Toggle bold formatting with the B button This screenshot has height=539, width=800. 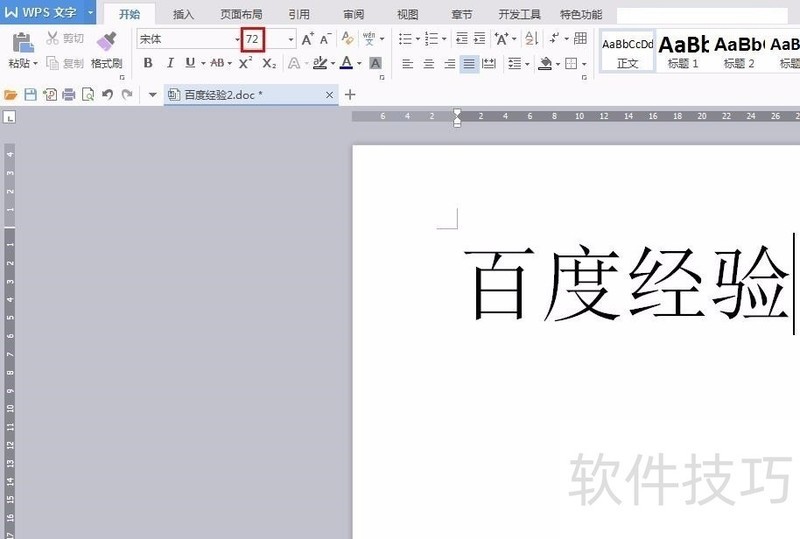coord(148,63)
